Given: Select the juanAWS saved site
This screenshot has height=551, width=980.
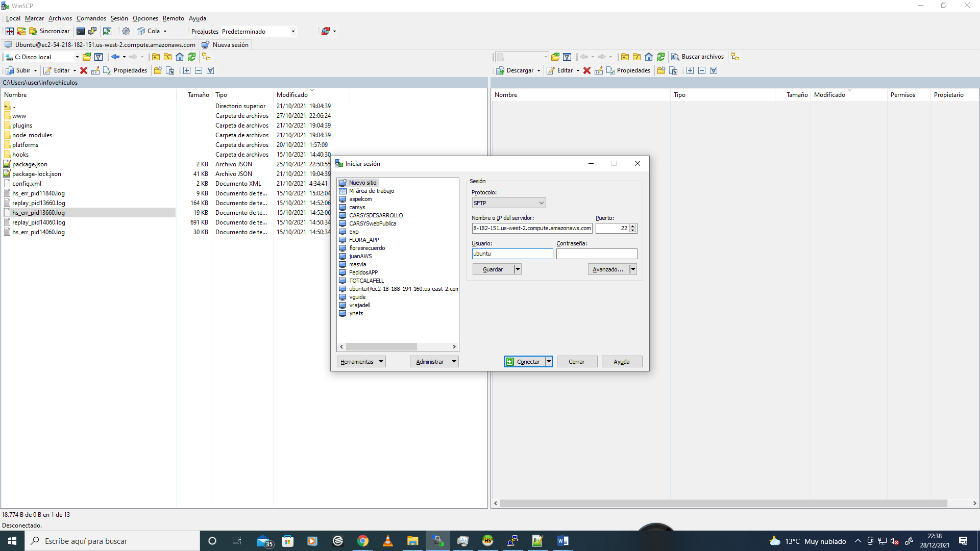Looking at the screenshot, I should pyautogui.click(x=360, y=256).
